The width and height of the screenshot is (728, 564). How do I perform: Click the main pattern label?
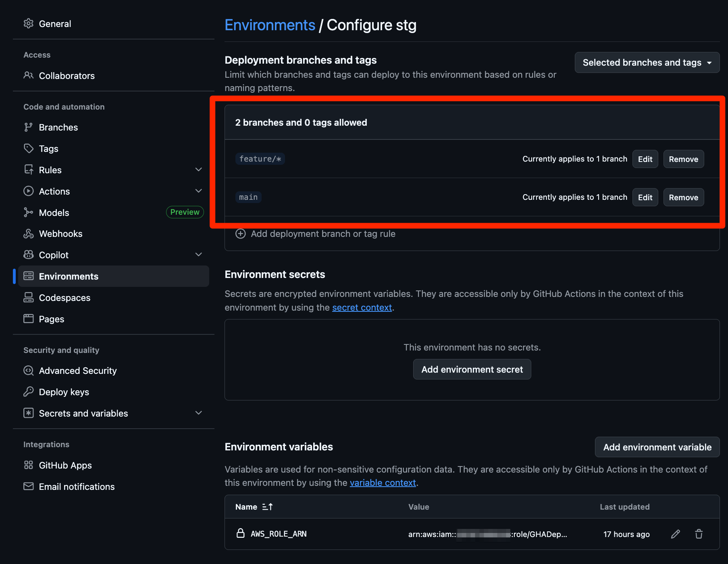pyautogui.click(x=248, y=197)
